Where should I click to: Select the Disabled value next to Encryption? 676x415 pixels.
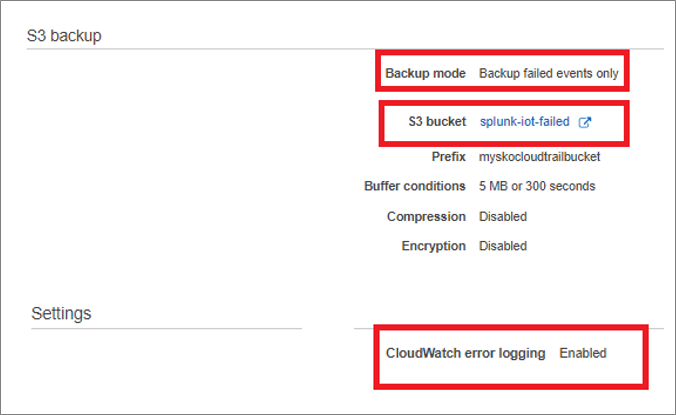pos(503,246)
